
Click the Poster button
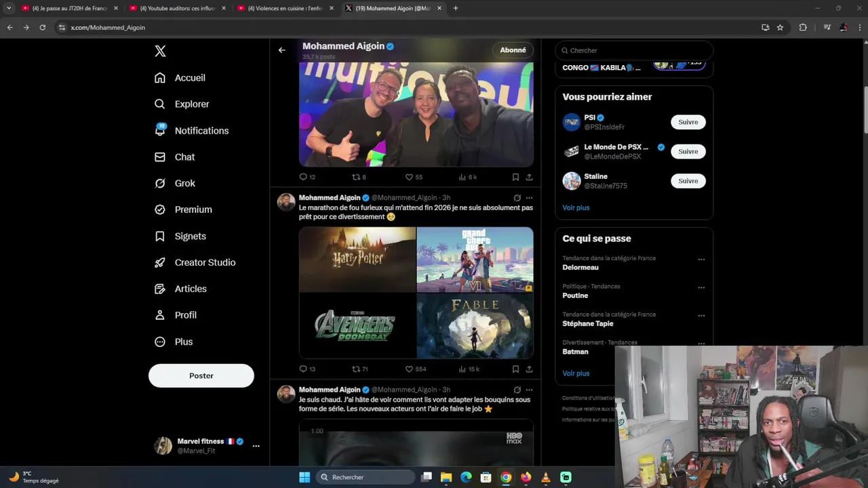point(201,376)
